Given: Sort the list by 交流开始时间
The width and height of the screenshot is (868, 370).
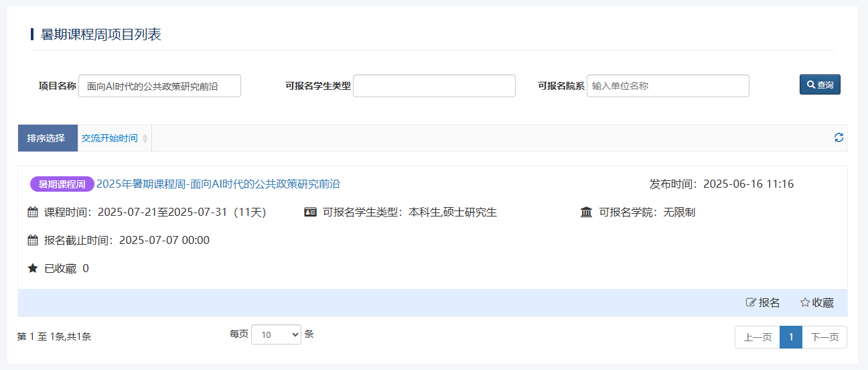Looking at the screenshot, I should point(110,138).
